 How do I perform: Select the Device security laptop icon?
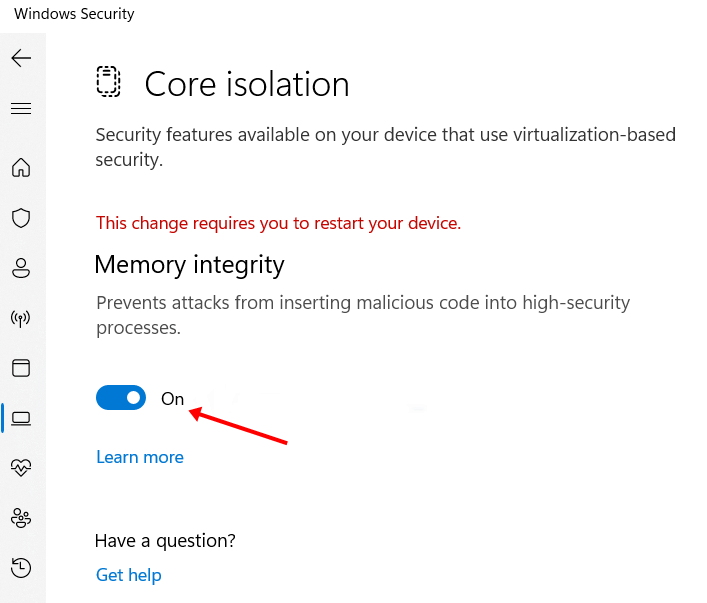21,418
